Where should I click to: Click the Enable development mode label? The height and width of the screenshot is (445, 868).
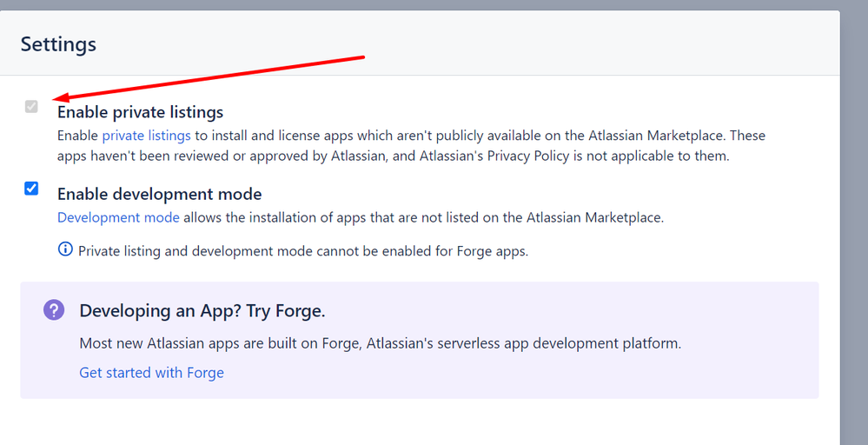(x=160, y=195)
